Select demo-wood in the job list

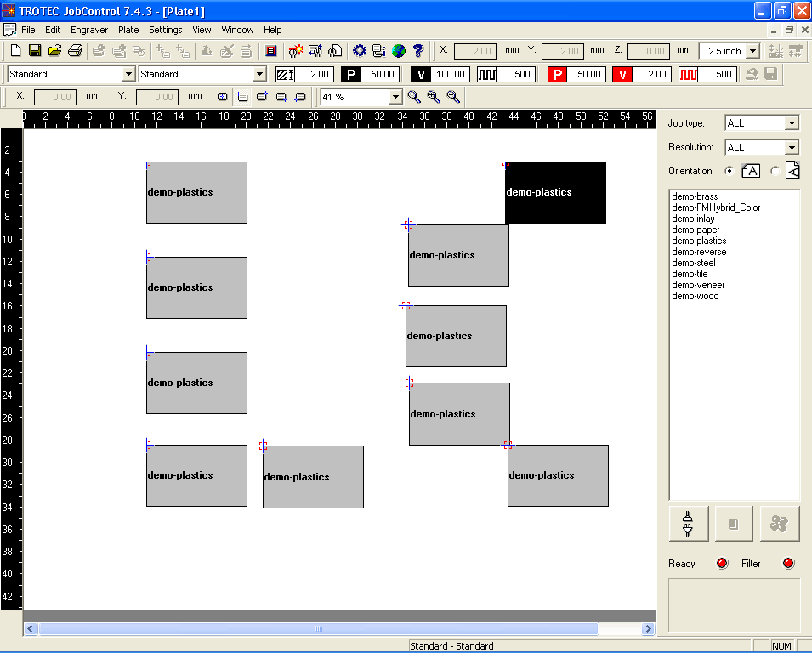point(696,296)
